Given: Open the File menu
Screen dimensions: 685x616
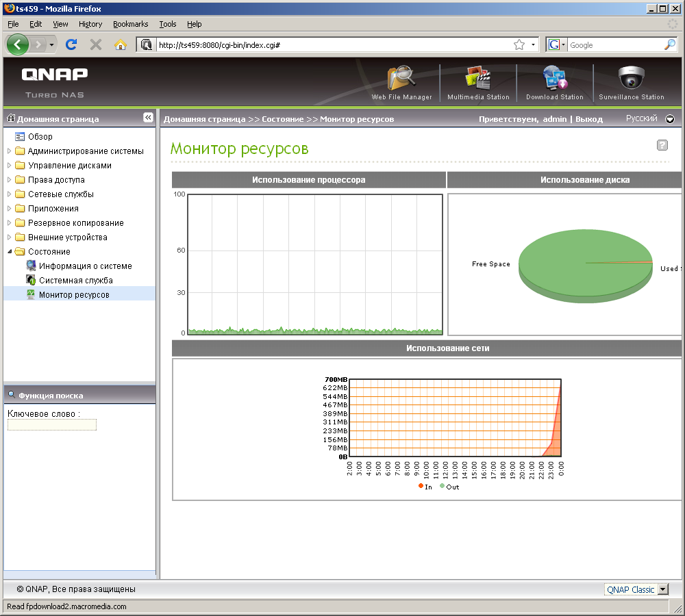Looking at the screenshot, I should (13, 24).
